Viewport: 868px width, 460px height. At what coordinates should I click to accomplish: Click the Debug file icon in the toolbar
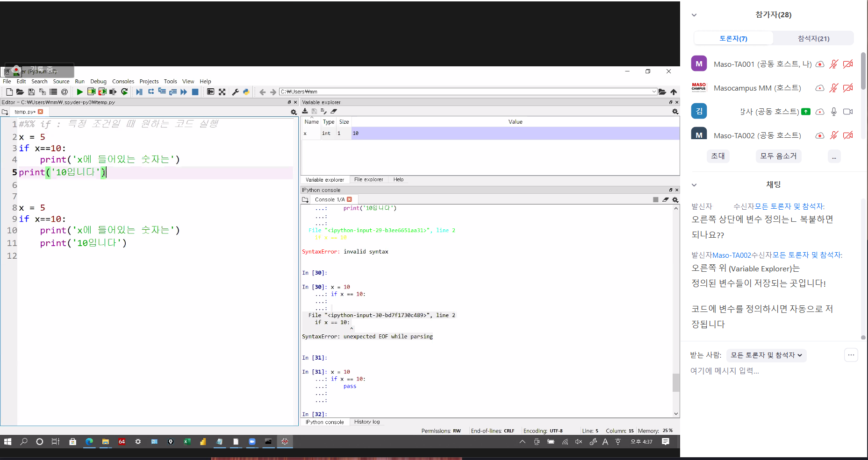tap(139, 92)
